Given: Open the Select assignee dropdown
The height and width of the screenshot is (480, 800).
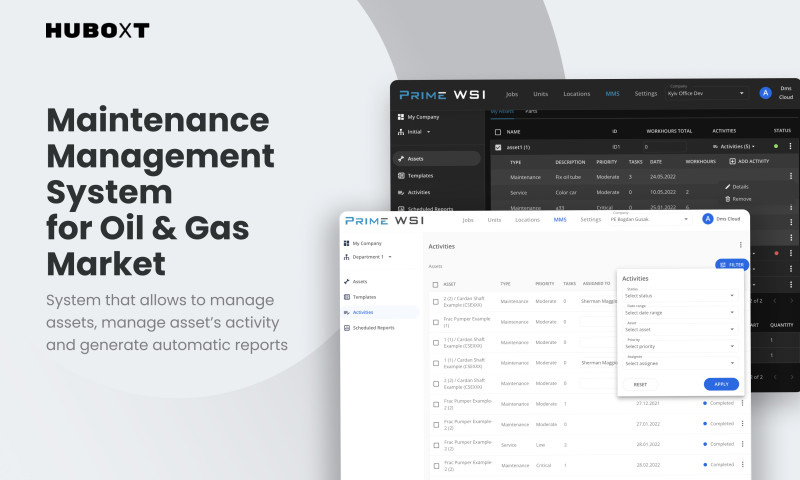Looking at the screenshot, I should [x=679, y=363].
